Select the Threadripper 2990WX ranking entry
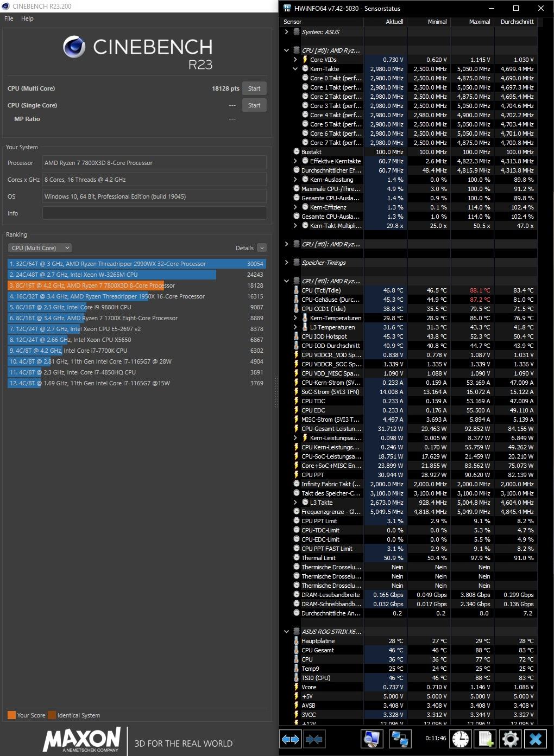This screenshot has height=756, width=554. click(137, 264)
